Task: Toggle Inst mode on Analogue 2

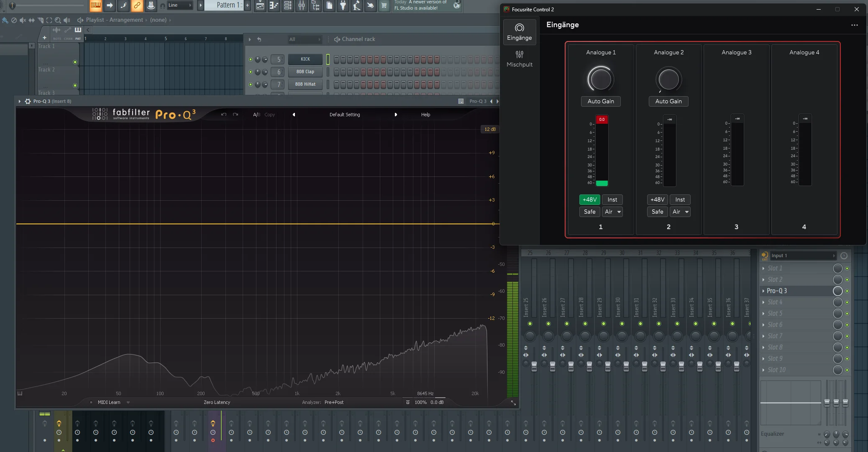Action: pyautogui.click(x=680, y=200)
